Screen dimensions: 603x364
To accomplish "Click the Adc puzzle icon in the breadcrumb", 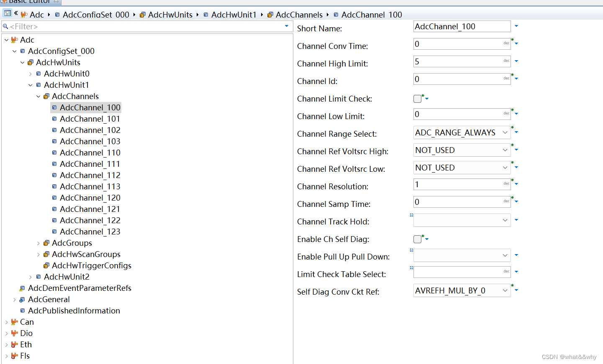I will coord(24,15).
